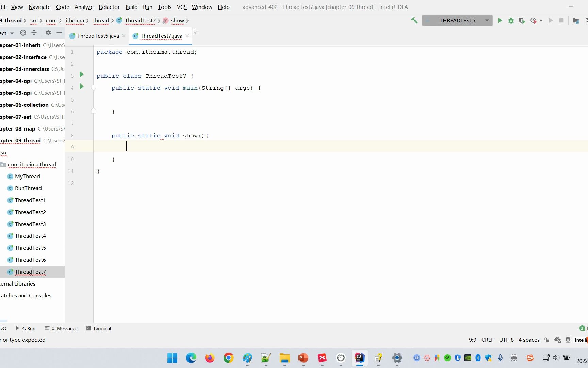Run ThreadTest7 class via gutter arrow on line 3
Screen dimensions: 588x368
pyautogui.click(x=82, y=74)
